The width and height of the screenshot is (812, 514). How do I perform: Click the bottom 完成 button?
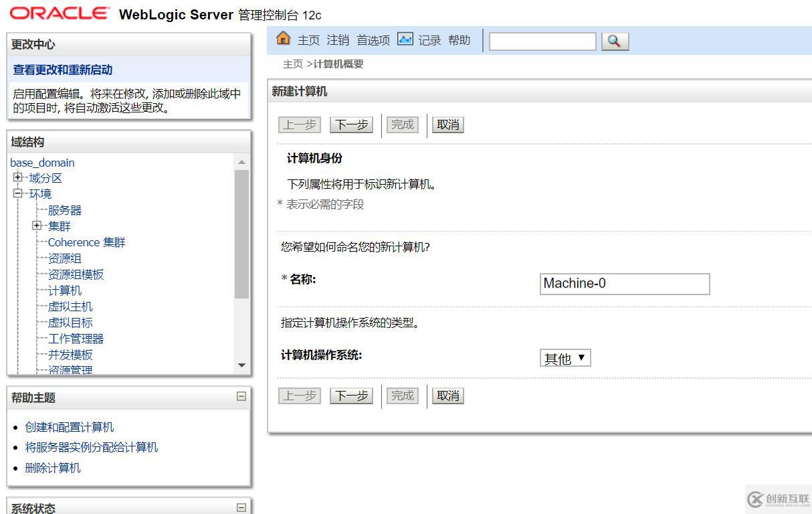pos(403,396)
